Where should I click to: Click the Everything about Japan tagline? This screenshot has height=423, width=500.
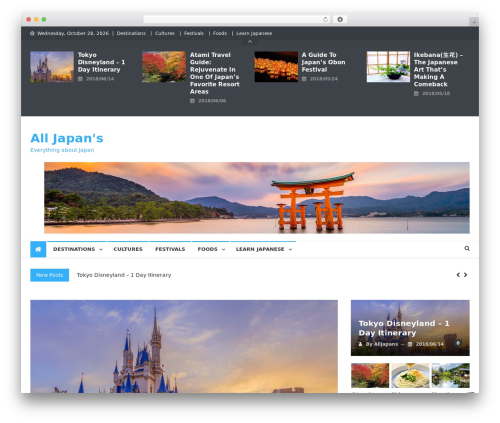[62, 150]
